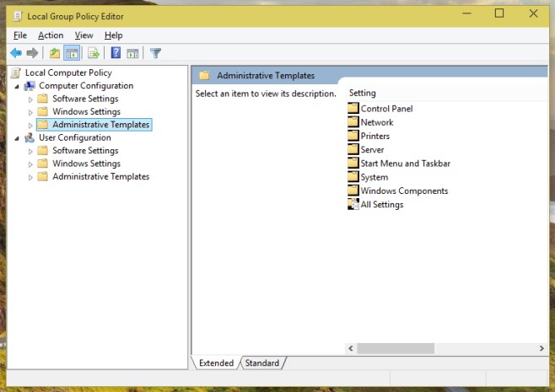The height and width of the screenshot is (392, 555).
Task: Select the Windows Components folder
Action: (x=404, y=191)
